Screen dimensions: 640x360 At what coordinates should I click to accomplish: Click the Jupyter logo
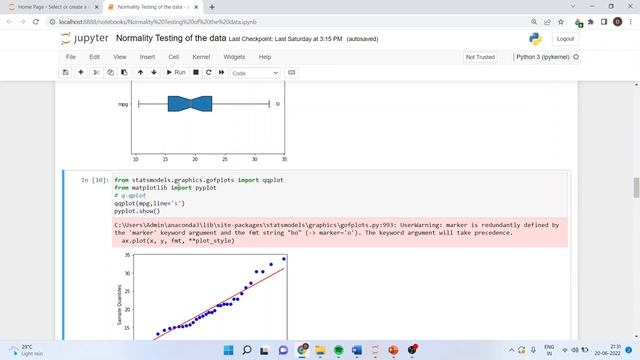(x=84, y=38)
